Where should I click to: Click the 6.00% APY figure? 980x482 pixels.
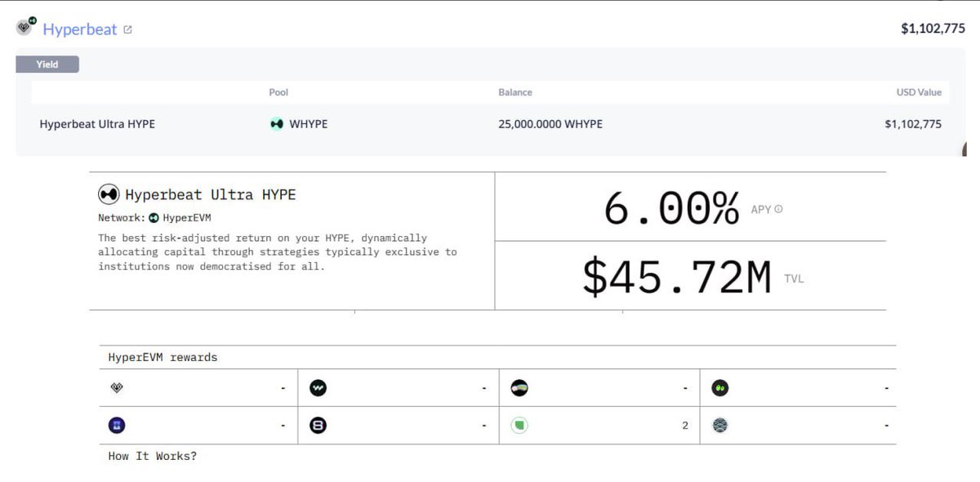point(671,208)
